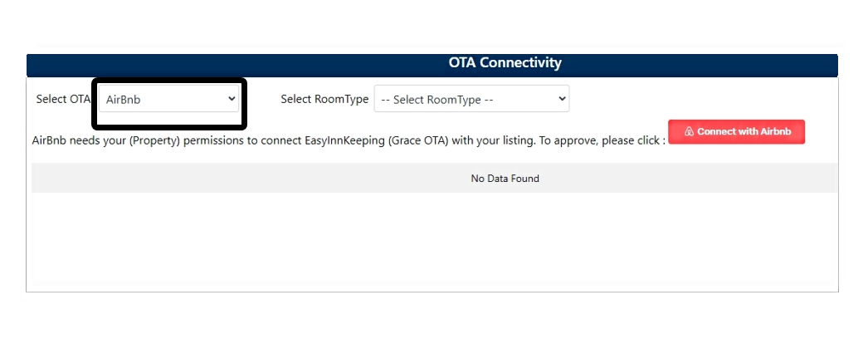Click the 'No Data Found' text
This screenshot has width=868, height=339.
point(505,179)
